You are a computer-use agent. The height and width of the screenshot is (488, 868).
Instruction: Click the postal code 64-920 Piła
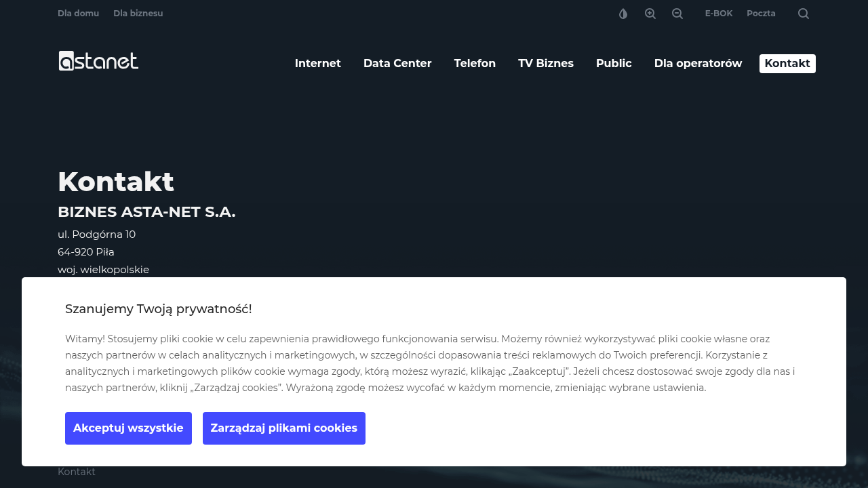click(86, 252)
